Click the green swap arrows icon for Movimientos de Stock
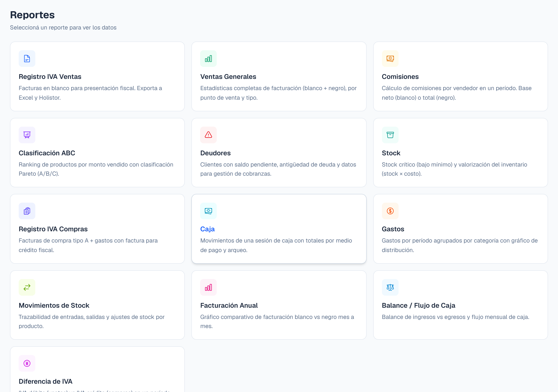This screenshot has width=558, height=392. 27,287
